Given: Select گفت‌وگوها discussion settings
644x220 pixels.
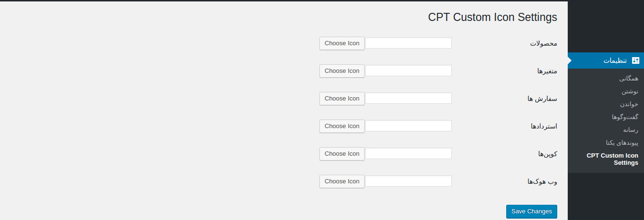Looking at the screenshot, I should coord(625,117).
